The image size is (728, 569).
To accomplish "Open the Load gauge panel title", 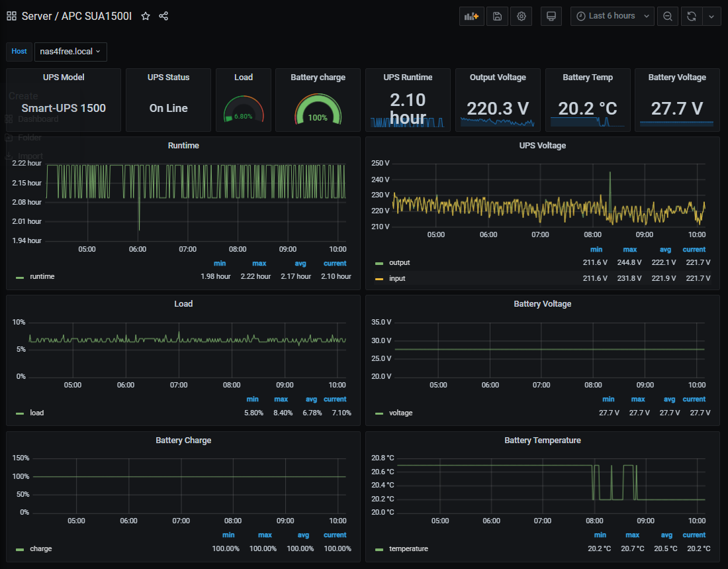I will pyautogui.click(x=244, y=77).
